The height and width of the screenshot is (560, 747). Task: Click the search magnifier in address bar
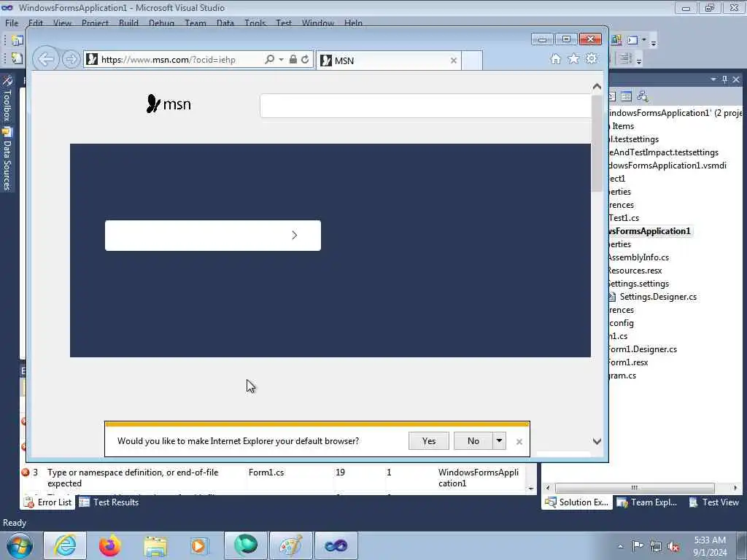270,59
